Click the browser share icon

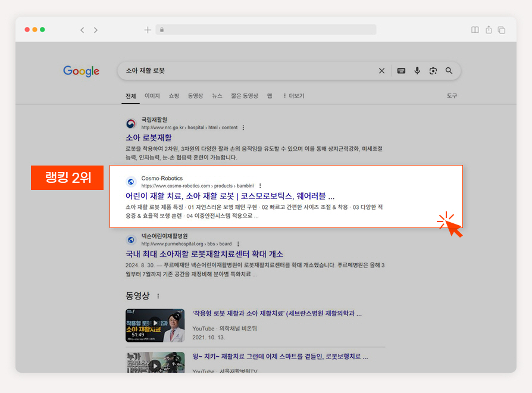(489, 30)
